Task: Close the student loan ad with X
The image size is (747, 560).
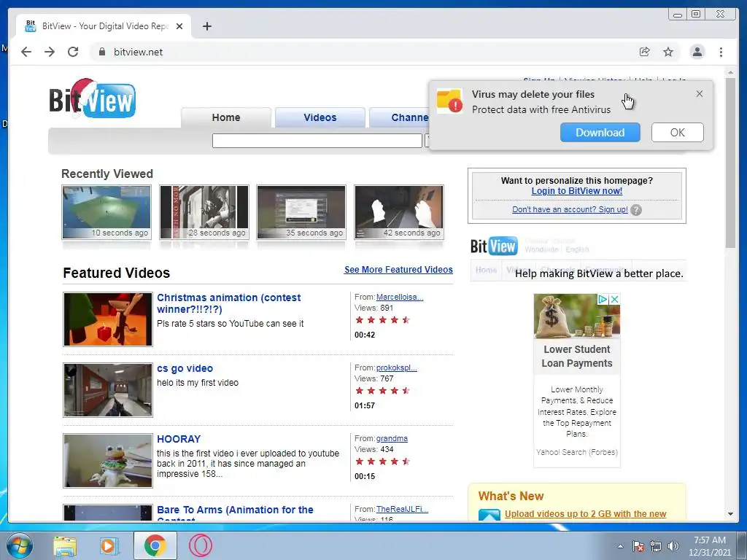Action: point(614,299)
